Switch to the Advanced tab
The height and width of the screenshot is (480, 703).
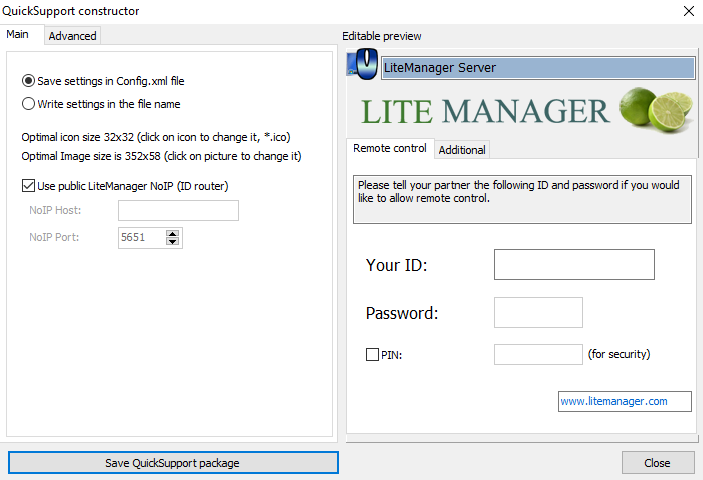coord(73,36)
